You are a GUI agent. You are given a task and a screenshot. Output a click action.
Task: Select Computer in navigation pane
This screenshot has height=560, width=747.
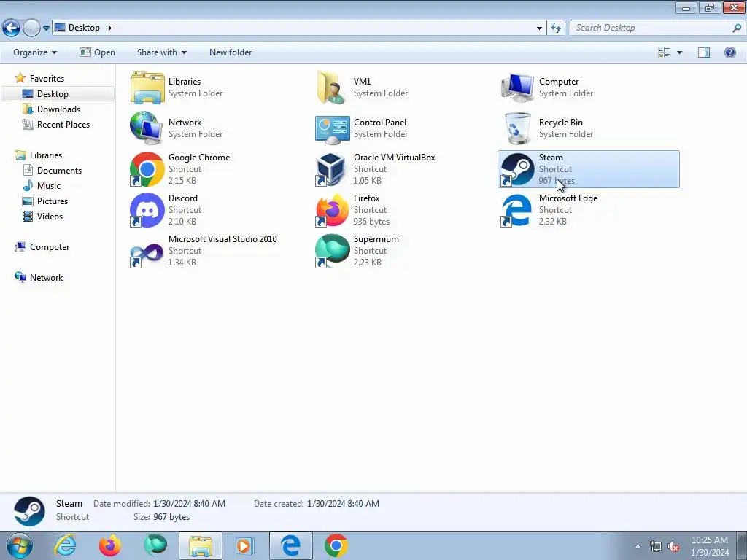coord(50,247)
